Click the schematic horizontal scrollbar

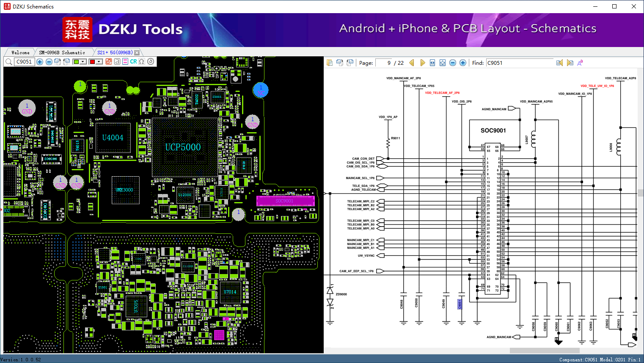tap(544, 350)
